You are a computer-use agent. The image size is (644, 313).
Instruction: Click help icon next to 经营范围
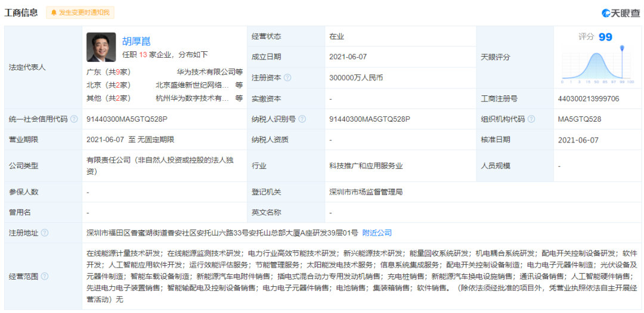click(45, 276)
